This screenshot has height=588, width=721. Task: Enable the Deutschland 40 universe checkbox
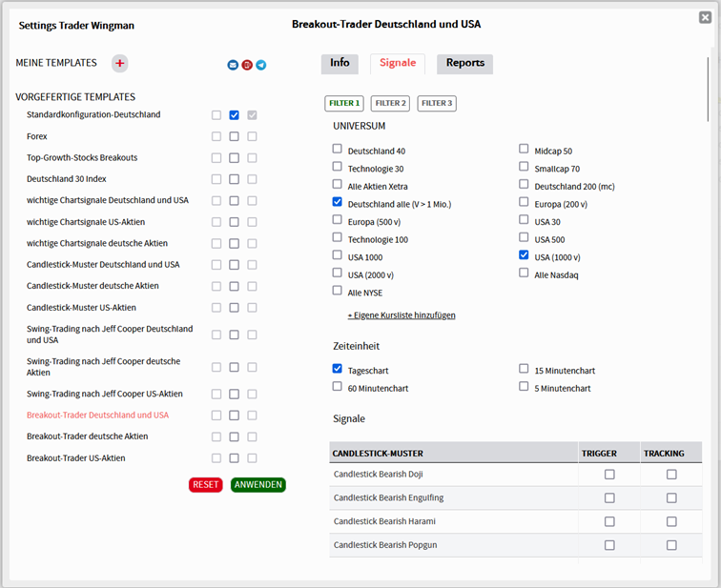click(338, 149)
